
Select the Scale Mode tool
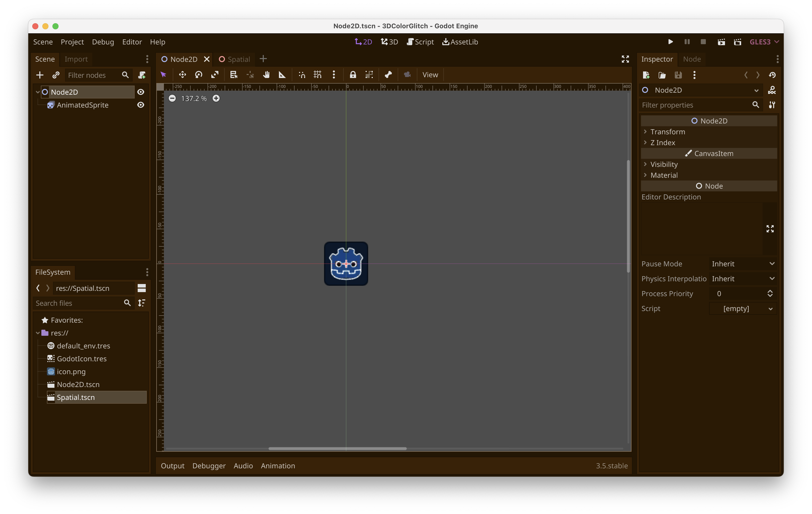click(215, 74)
